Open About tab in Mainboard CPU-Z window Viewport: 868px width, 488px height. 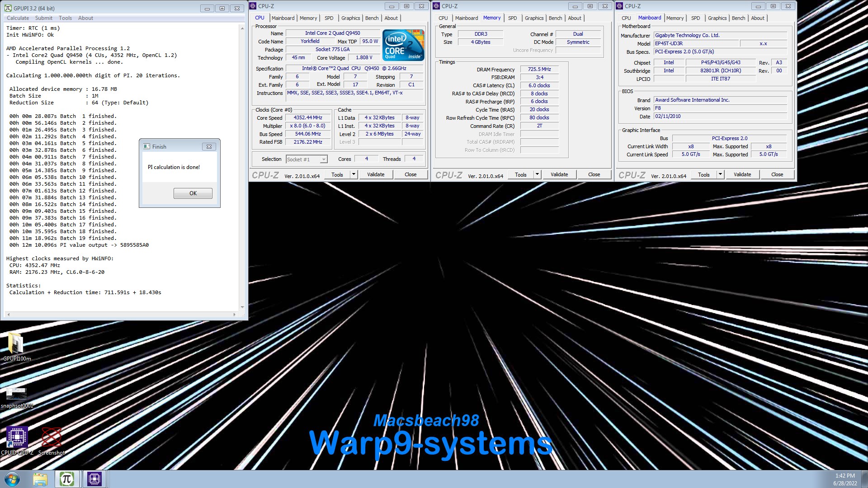click(758, 18)
